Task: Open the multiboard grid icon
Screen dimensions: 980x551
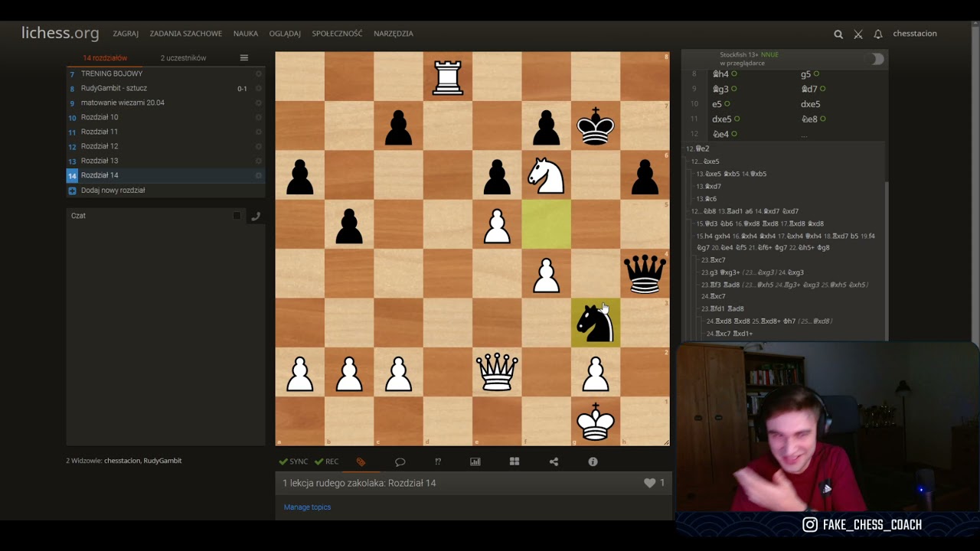Action: (x=514, y=461)
